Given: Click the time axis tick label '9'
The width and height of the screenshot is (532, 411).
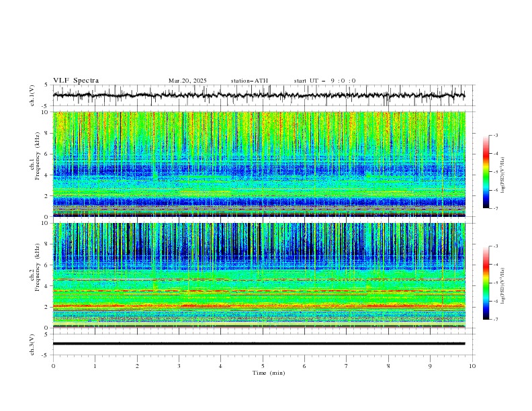Looking at the screenshot, I should (430, 366).
